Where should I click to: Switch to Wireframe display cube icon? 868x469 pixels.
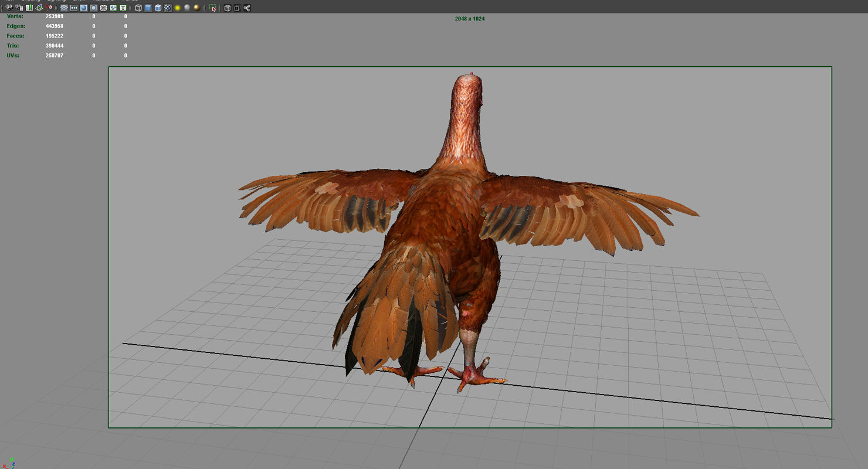[x=138, y=8]
